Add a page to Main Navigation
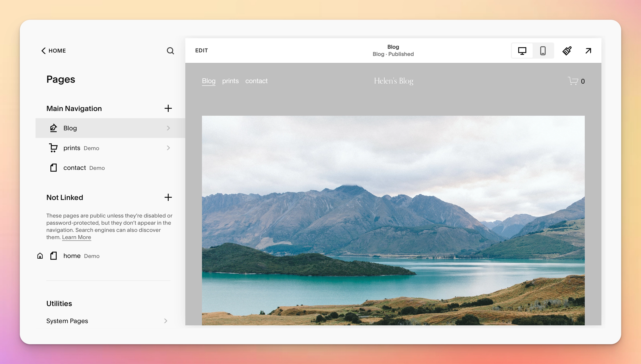 click(x=168, y=108)
